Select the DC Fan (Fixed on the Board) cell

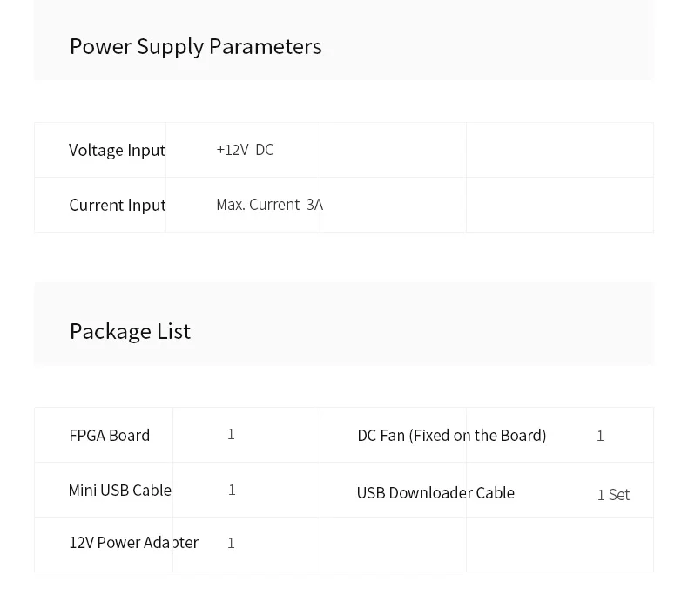[452, 436]
